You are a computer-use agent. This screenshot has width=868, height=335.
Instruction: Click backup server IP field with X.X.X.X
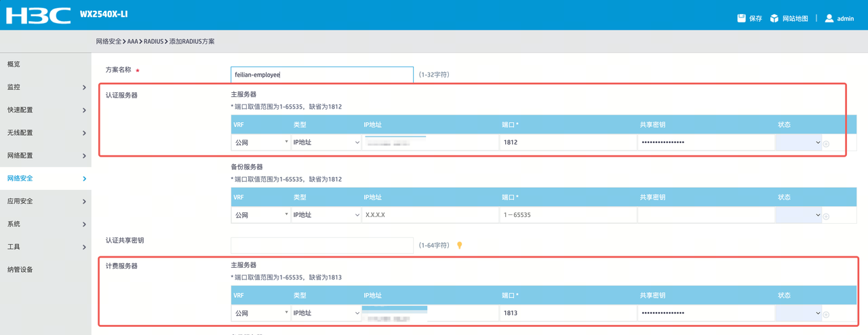coord(431,215)
